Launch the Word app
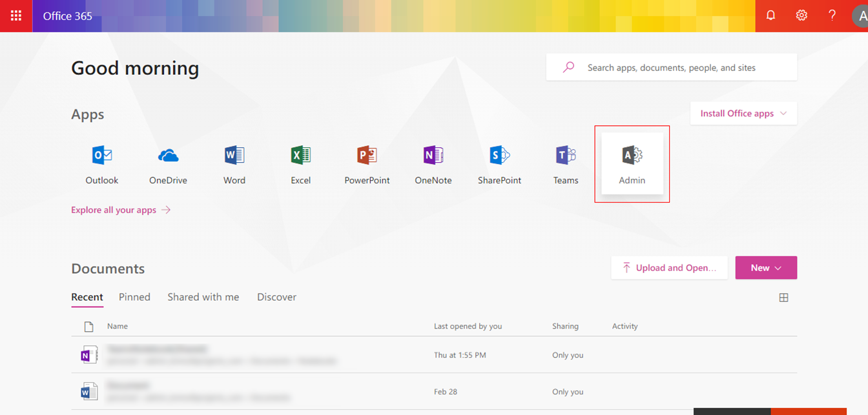868x415 pixels. coord(234,165)
